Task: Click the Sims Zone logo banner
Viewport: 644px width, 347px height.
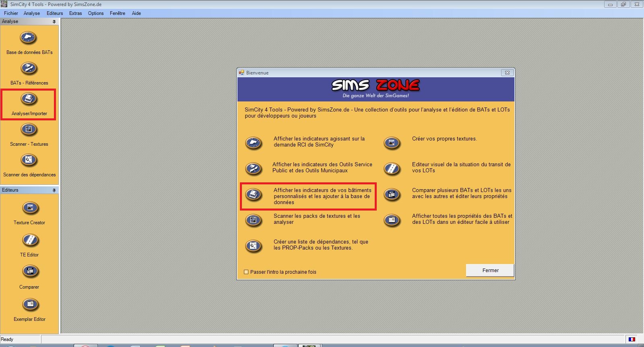Action: (376, 89)
